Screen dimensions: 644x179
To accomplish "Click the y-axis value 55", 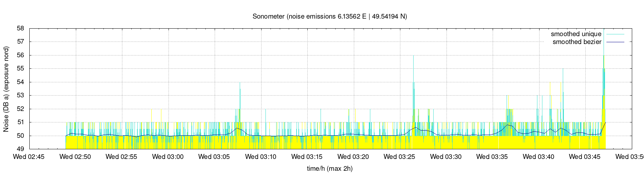I will click(21, 68).
